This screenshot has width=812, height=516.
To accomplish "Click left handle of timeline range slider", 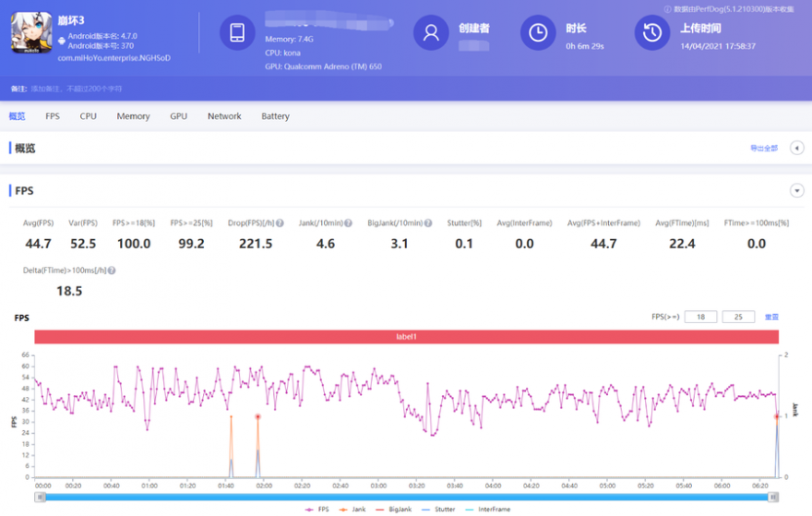I will coord(40,497).
